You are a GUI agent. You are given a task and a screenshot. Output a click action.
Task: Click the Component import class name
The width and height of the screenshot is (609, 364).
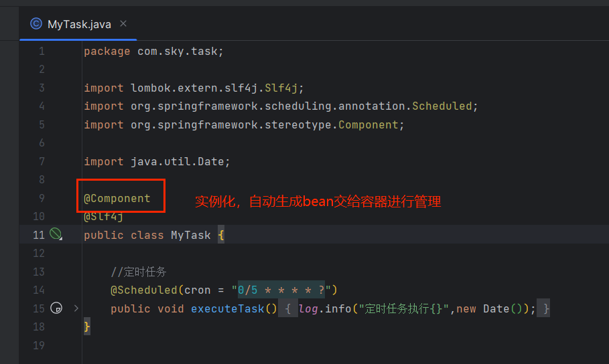(368, 124)
